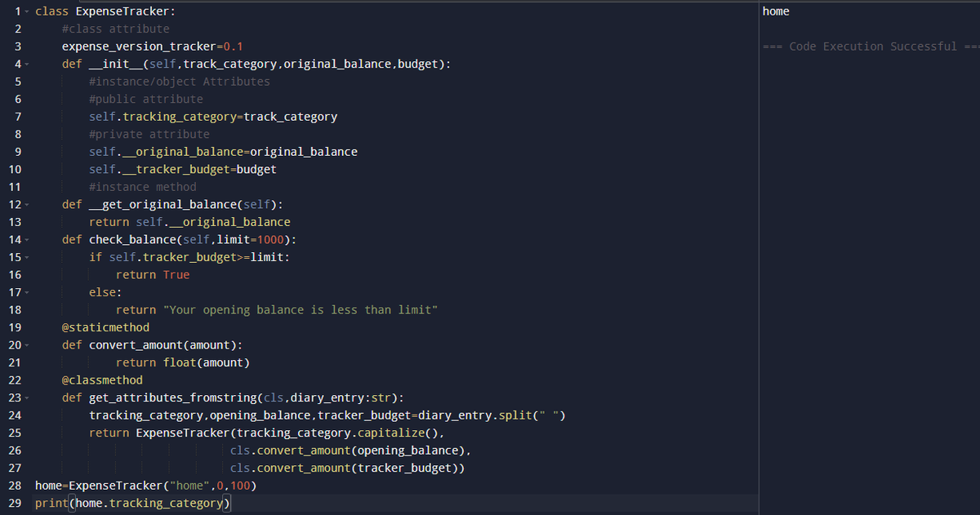980x515 pixels.
Task: Click the '@classmethod' decorator
Action: 102,380
